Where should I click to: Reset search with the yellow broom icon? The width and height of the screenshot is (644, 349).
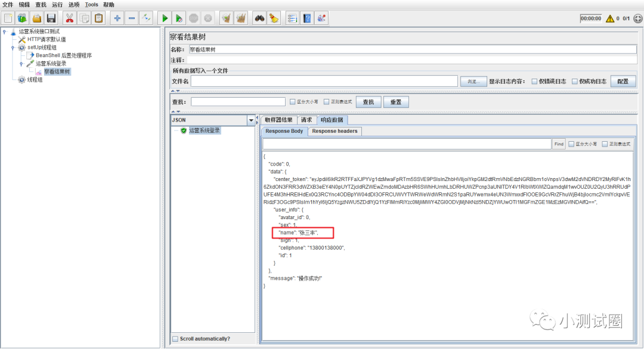(274, 18)
